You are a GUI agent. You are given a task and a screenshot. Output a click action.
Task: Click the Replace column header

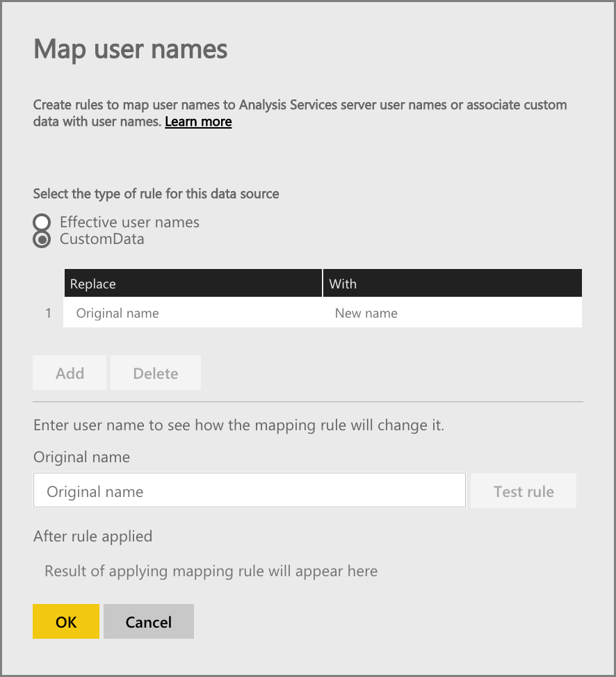click(x=193, y=283)
